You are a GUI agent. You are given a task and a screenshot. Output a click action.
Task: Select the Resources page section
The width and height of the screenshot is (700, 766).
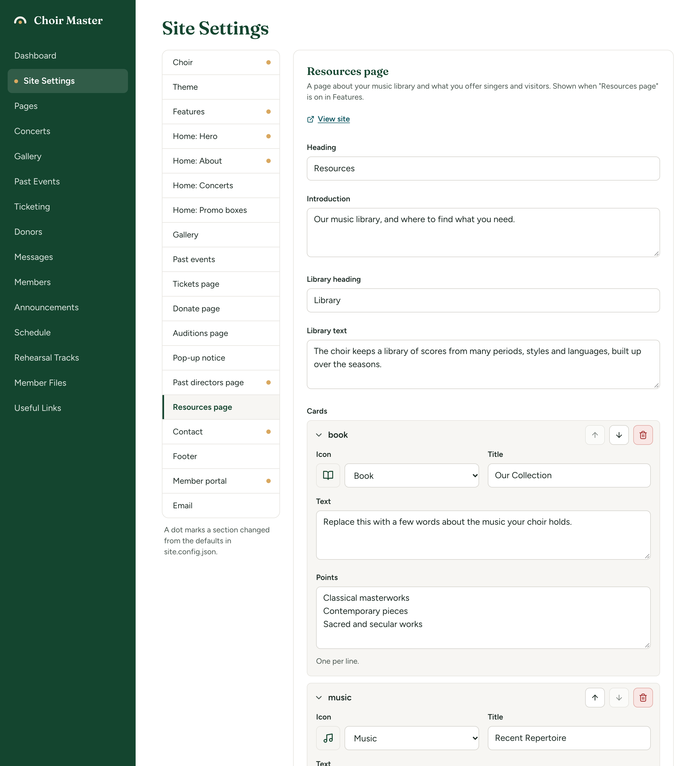tap(221, 407)
